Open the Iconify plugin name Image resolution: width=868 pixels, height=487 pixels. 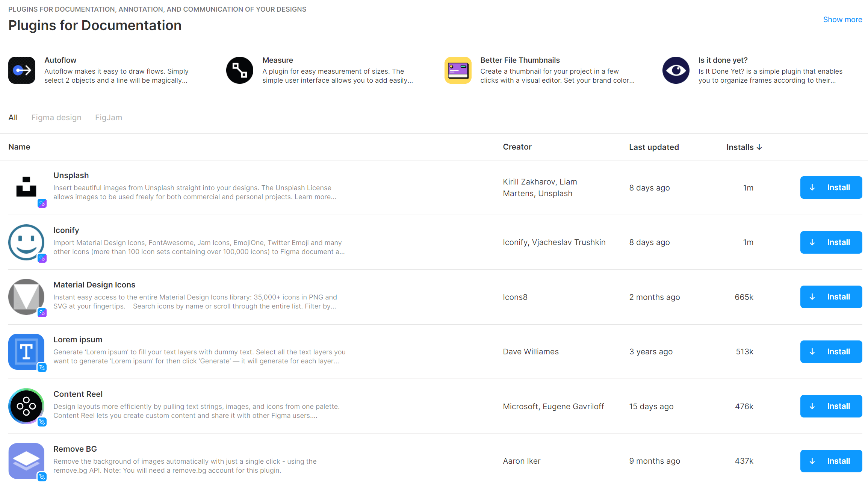pyautogui.click(x=66, y=230)
